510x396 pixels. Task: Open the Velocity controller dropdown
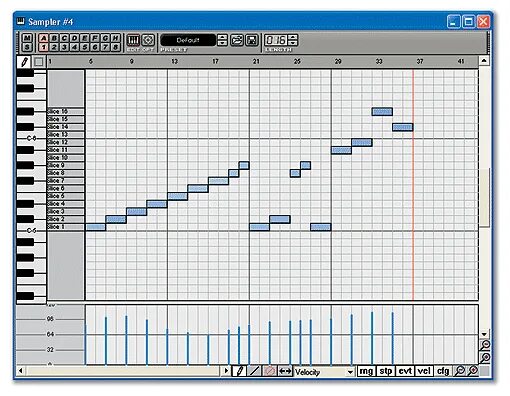tap(350, 372)
